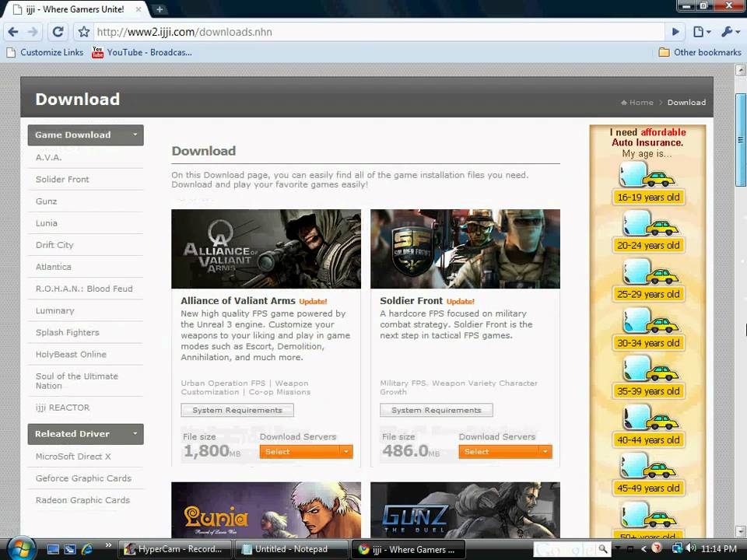
Task: Select ijji REACTOR in the sidebar
Action: tap(62, 408)
